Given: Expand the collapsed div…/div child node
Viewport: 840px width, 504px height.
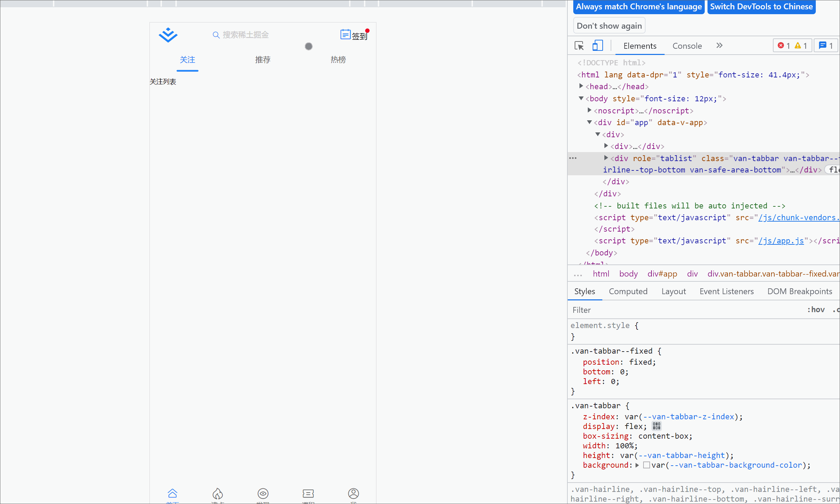Looking at the screenshot, I should pos(606,146).
